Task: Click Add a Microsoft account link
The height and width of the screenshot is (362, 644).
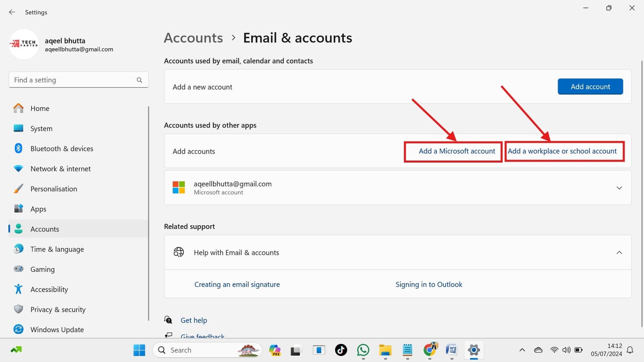Action: (457, 151)
